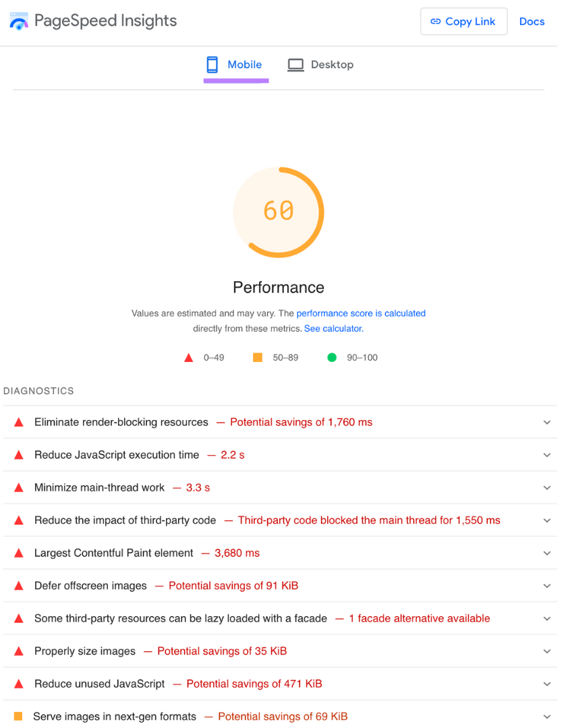Expand the Eliminate render-blocking resources diagnostic
Image resolution: width=568 pixels, height=728 pixels.
point(546,421)
